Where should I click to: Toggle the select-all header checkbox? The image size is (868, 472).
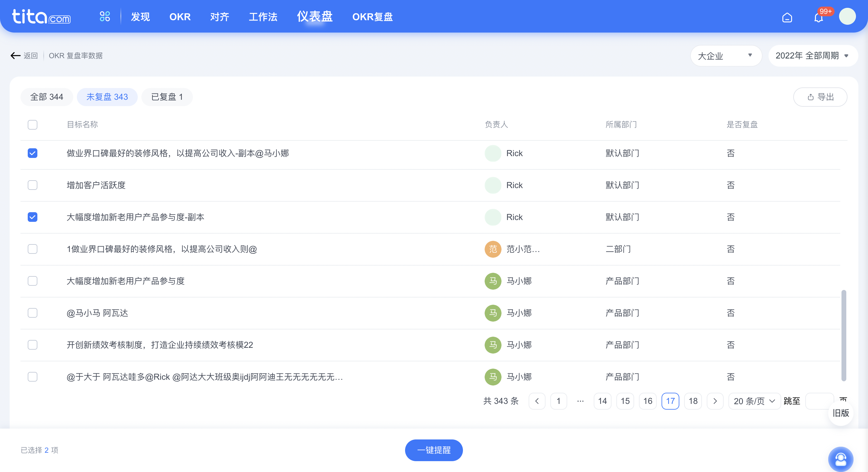(32, 125)
